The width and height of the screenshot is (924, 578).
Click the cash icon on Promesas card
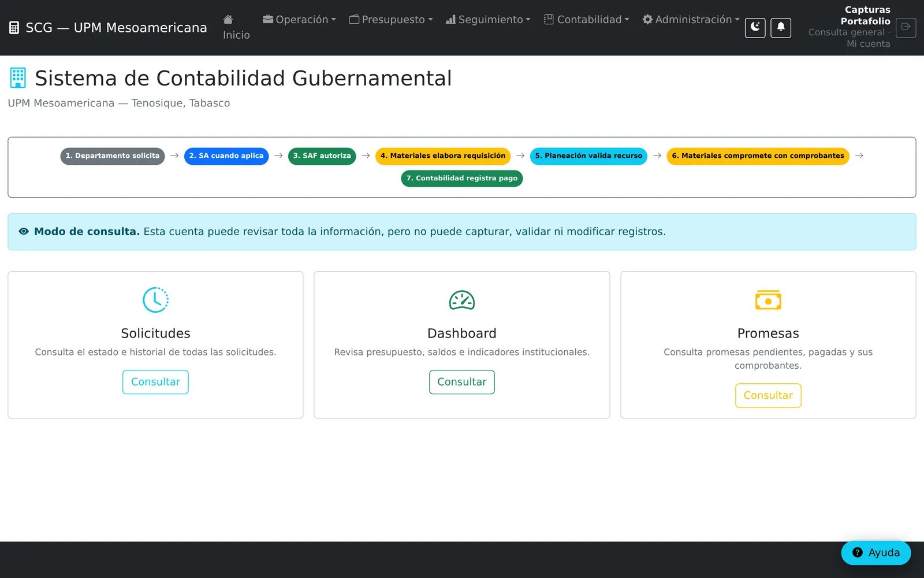point(768,300)
